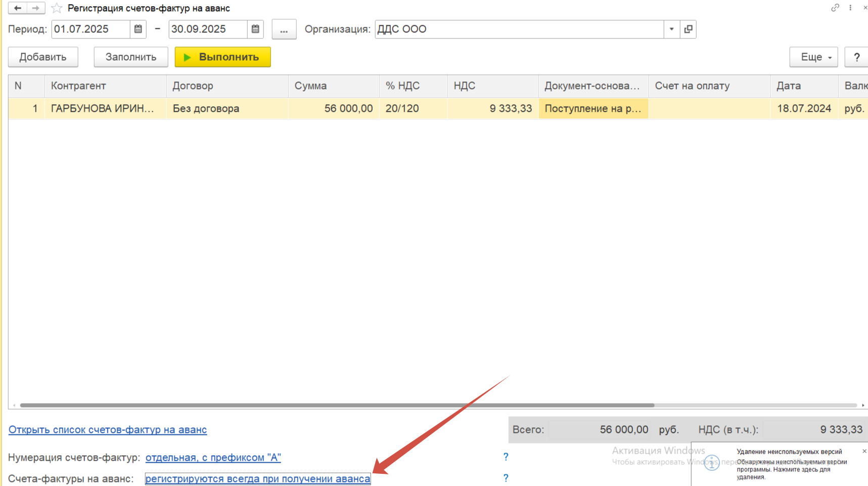Choose standard period with ellipsis button
868x486 pixels.
[x=284, y=29]
